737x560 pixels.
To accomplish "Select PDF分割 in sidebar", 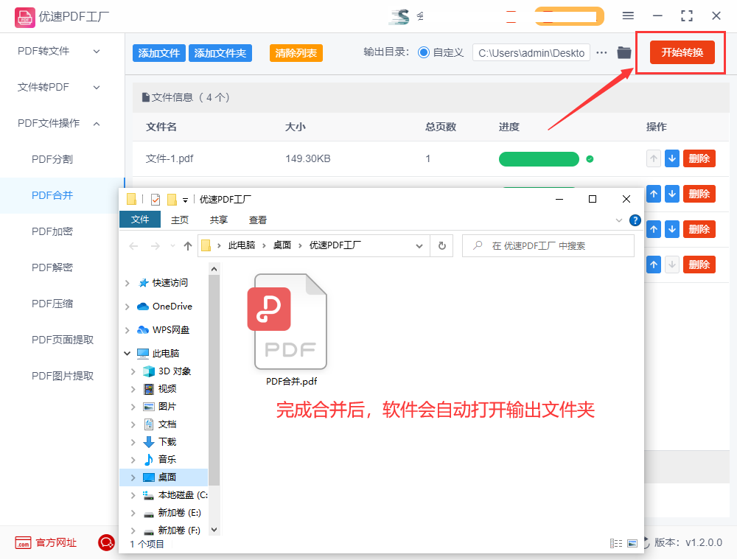I will pyautogui.click(x=52, y=159).
